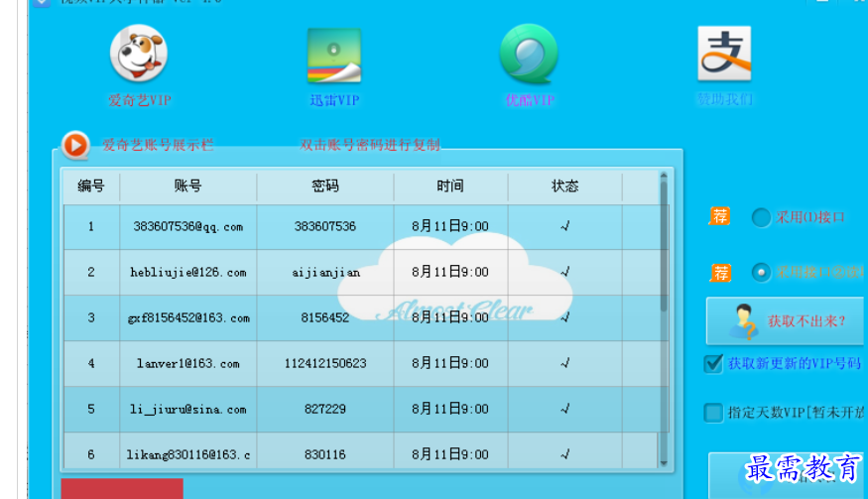
Task: Click the scrollbar up arrow of the table
Action: tap(664, 177)
